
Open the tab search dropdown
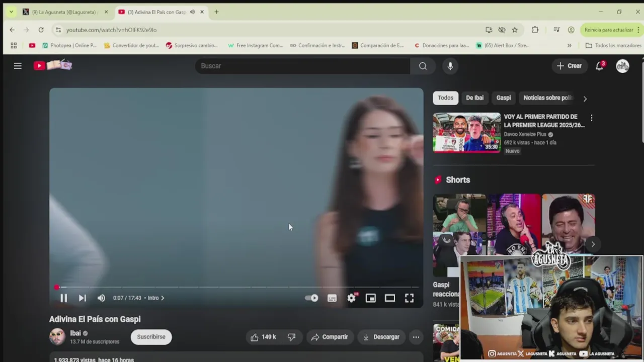11,12
